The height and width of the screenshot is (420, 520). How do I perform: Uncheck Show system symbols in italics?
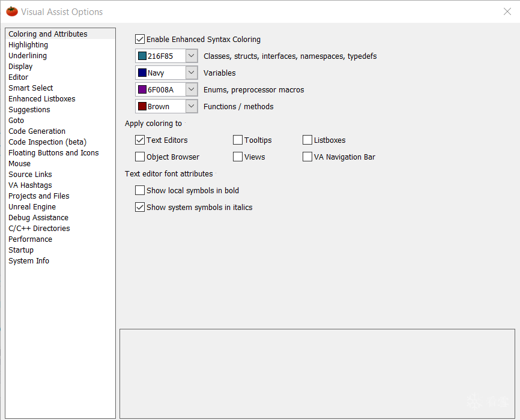pyautogui.click(x=140, y=207)
